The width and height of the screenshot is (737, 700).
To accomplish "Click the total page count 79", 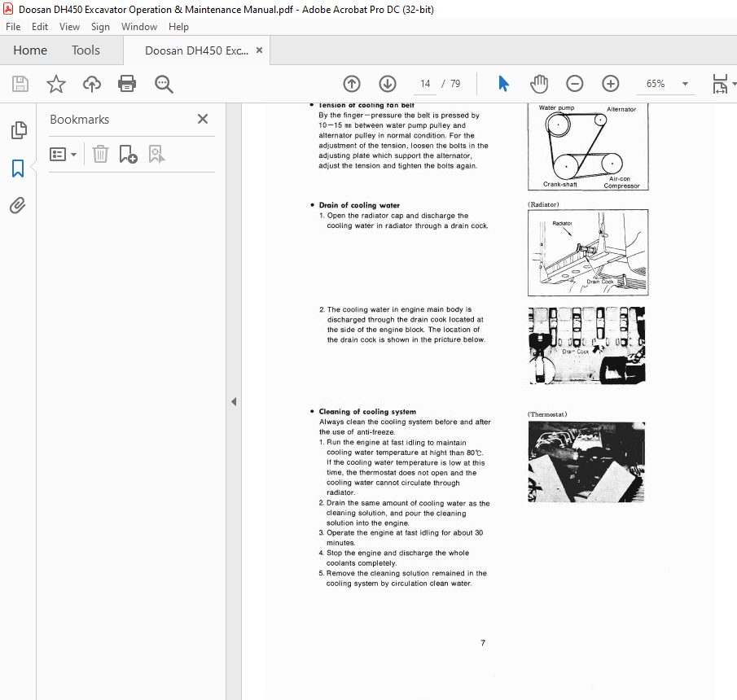I will pos(455,84).
